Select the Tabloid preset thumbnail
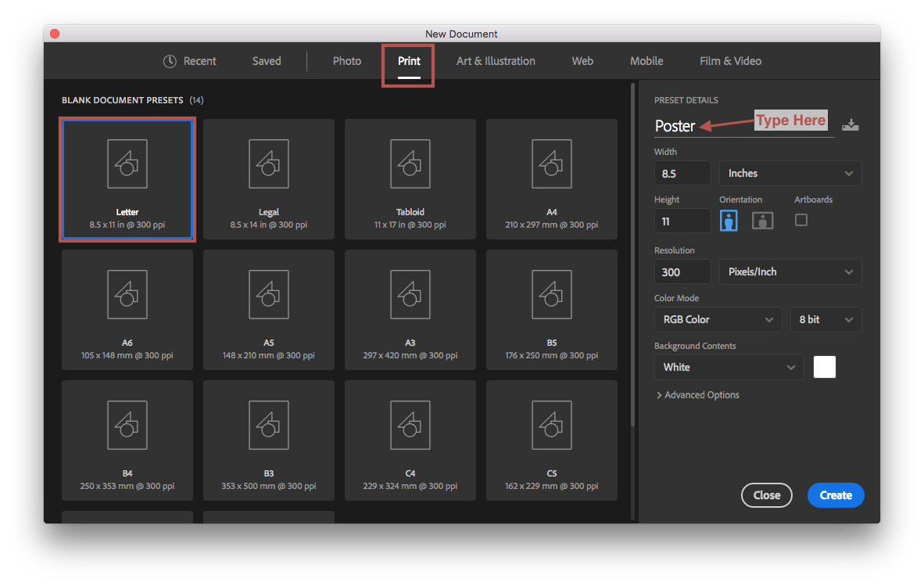 click(x=410, y=179)
